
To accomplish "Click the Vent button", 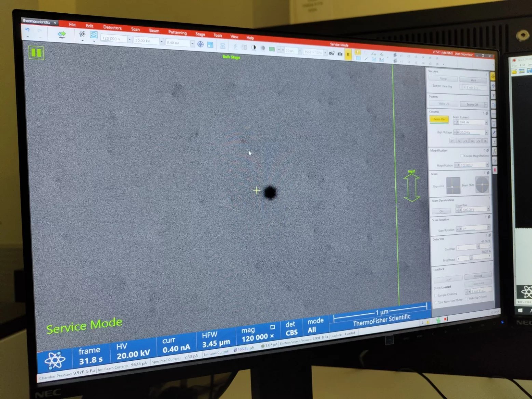I will 473,80.
